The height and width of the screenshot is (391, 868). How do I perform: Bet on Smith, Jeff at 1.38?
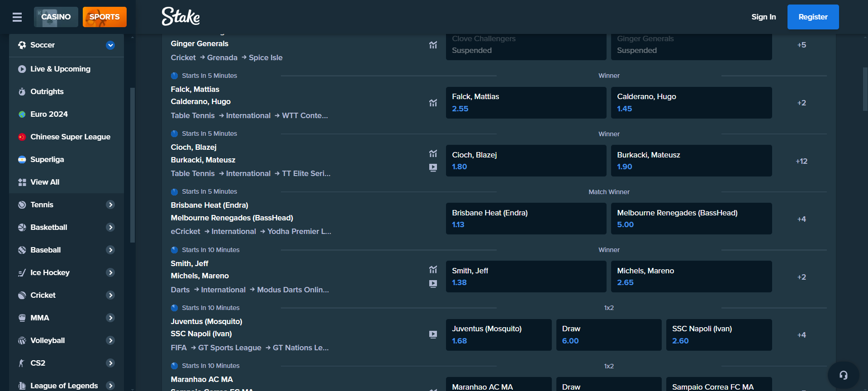[x=526, y=277]
